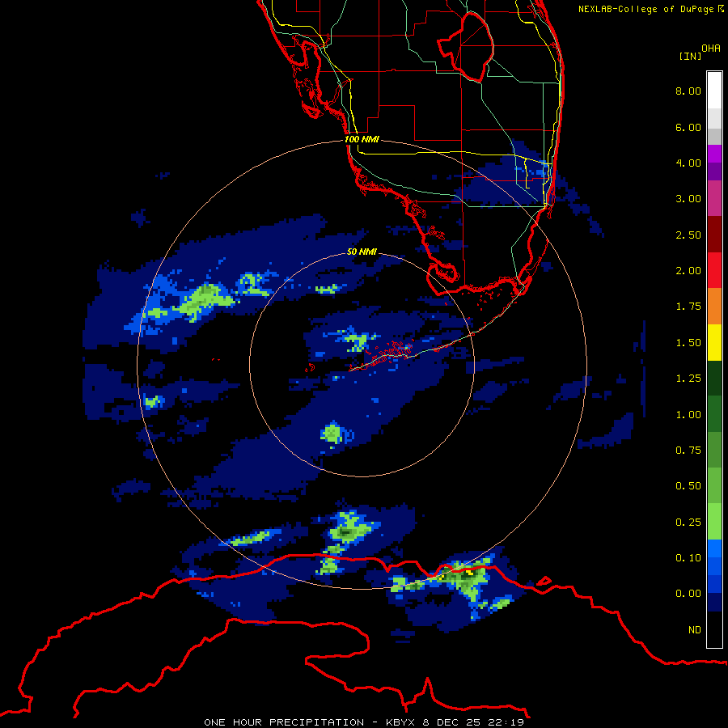Viewport: 728px width, 728px height.
Task: Select the ND legend label
Action: (695, 630)
